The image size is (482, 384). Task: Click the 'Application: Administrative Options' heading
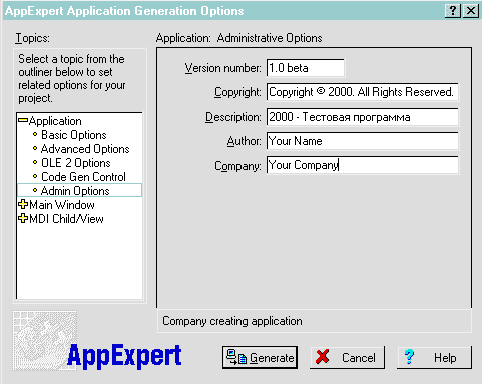click(x=239, y=38)
